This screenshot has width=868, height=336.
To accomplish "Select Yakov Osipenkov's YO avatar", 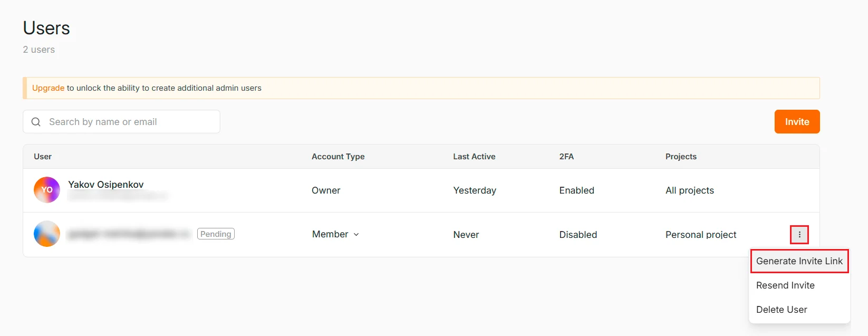I will point(47,190).
